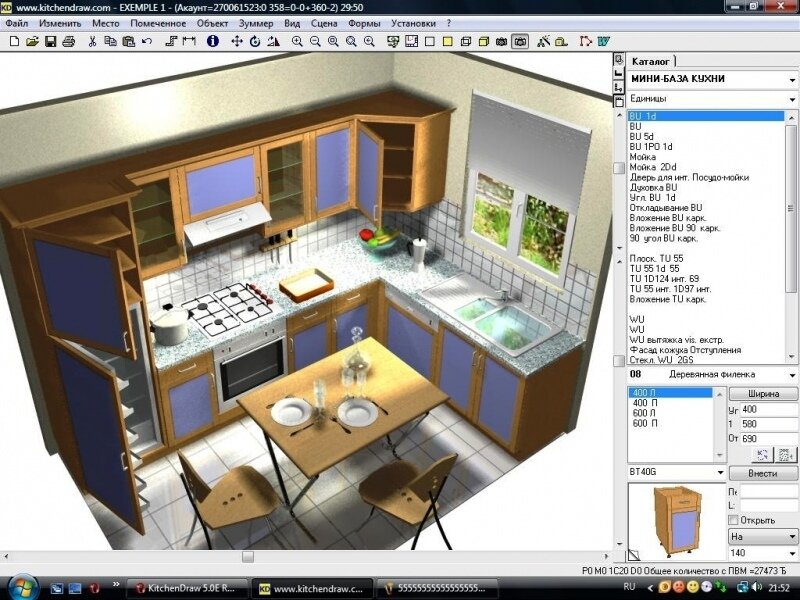Click the field showing 580
The width and height of the screenshot is (800, 600).
768,424
